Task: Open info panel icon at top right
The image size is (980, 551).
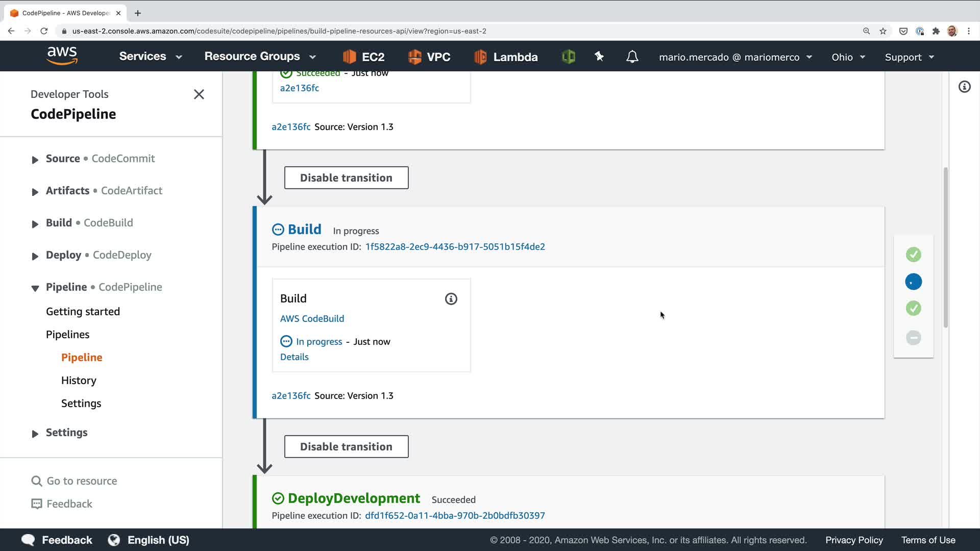Action: 964,87
